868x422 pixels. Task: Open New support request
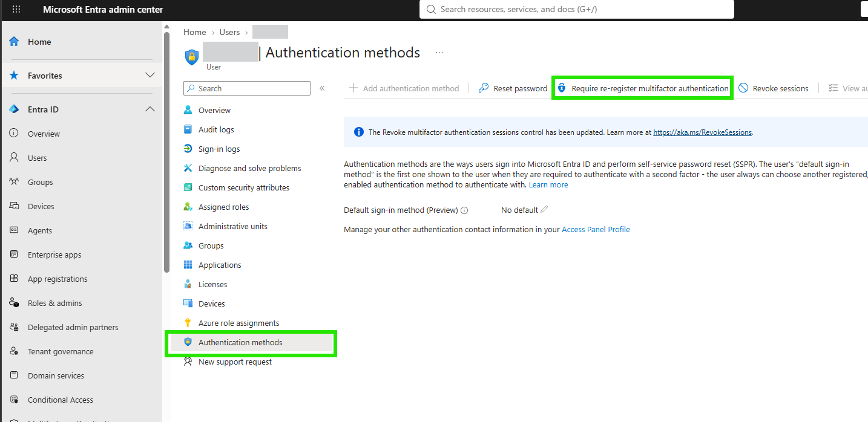[x=235, y=362]
